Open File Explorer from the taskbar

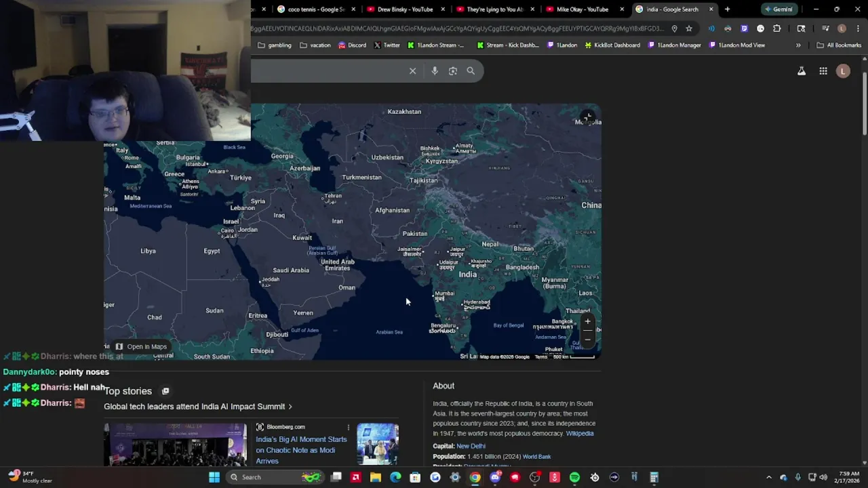click(x=375, y=477)
